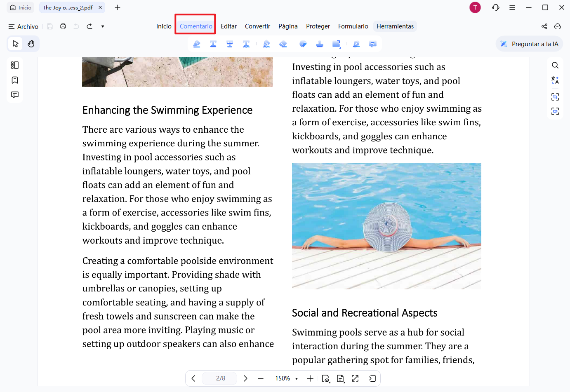Select the Highlight text tool
The image size is (570, 392).
(x=197, y=44)
